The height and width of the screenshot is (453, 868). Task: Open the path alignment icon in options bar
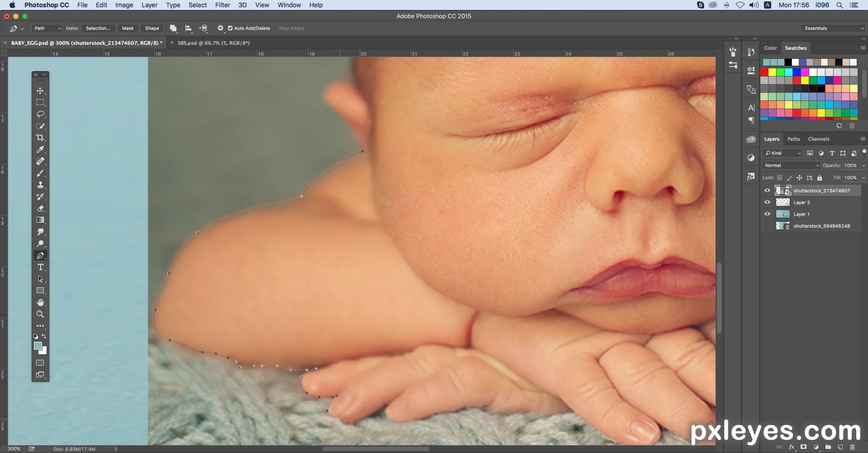tap(189, 28)
